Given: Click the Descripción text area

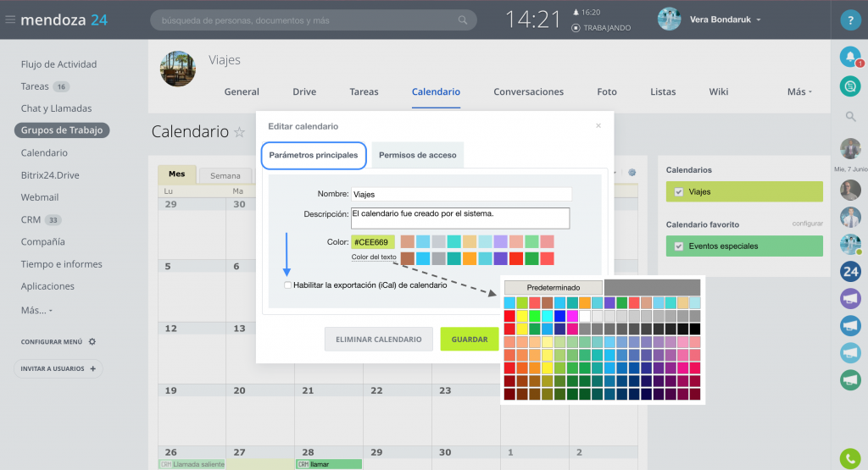Looking at the screenshot, I should point(460,218).
